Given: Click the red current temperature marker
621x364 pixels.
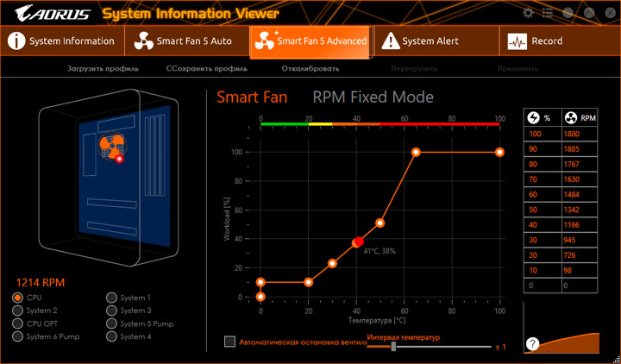Looking at the screenshot, I should 359,242.
